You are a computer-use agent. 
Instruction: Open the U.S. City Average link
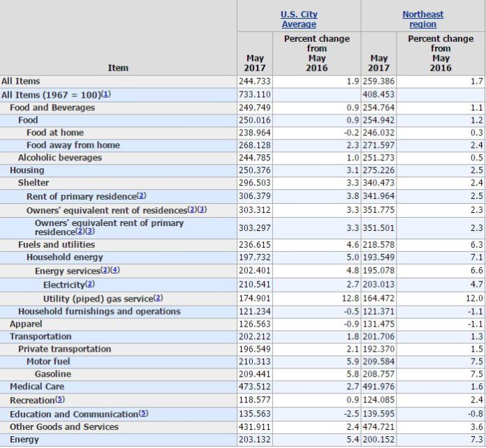tap(299, 20)
